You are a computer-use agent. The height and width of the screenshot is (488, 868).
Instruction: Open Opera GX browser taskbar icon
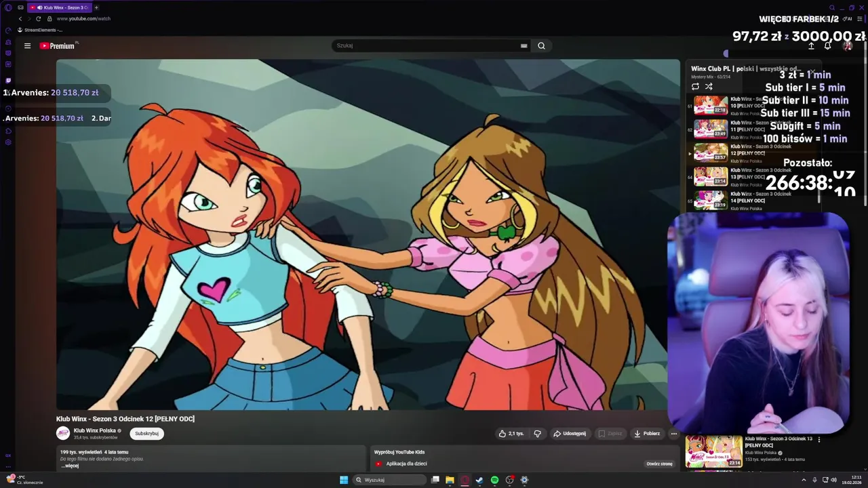click(465, 480)
